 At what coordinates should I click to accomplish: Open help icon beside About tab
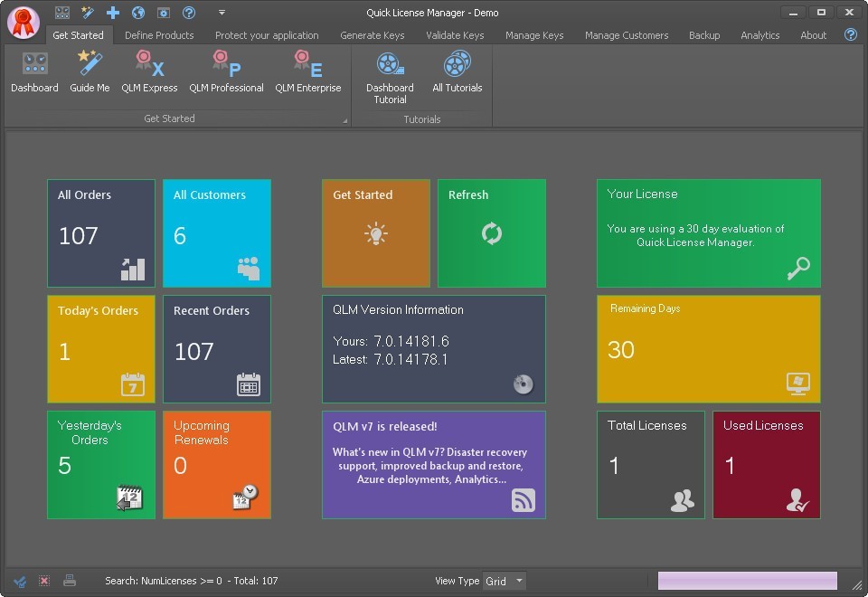[851, 34]
